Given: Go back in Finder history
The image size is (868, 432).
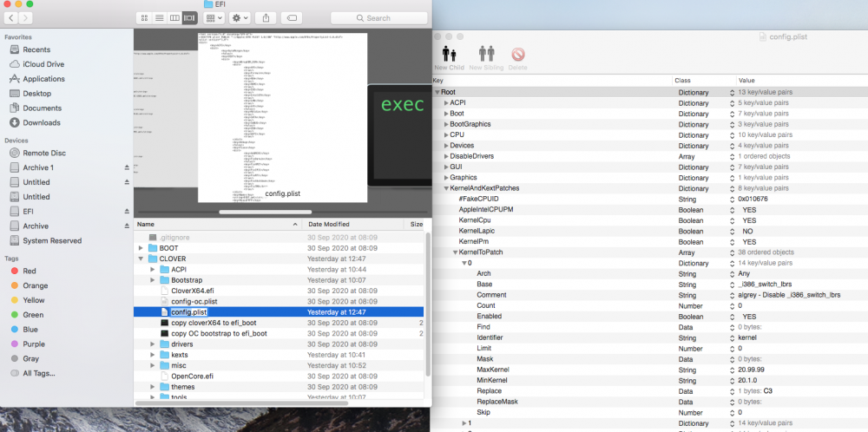Looking at the screenshot, I should coord(11,18).
